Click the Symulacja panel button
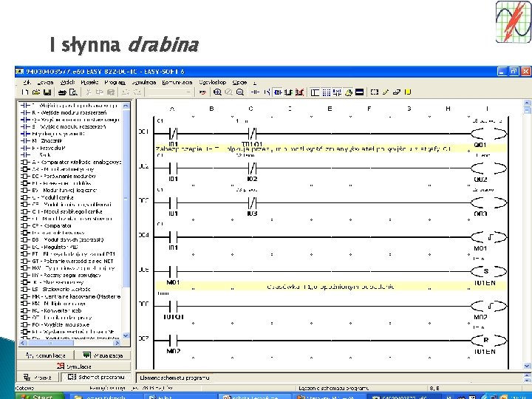The image size is (532, 399). tap(74, 366)
